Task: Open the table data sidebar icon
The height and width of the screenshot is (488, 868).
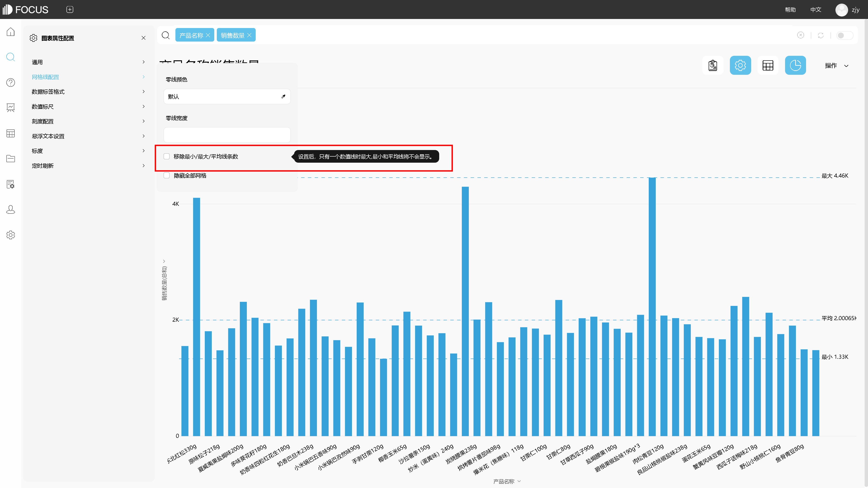Action: point(10,133)
